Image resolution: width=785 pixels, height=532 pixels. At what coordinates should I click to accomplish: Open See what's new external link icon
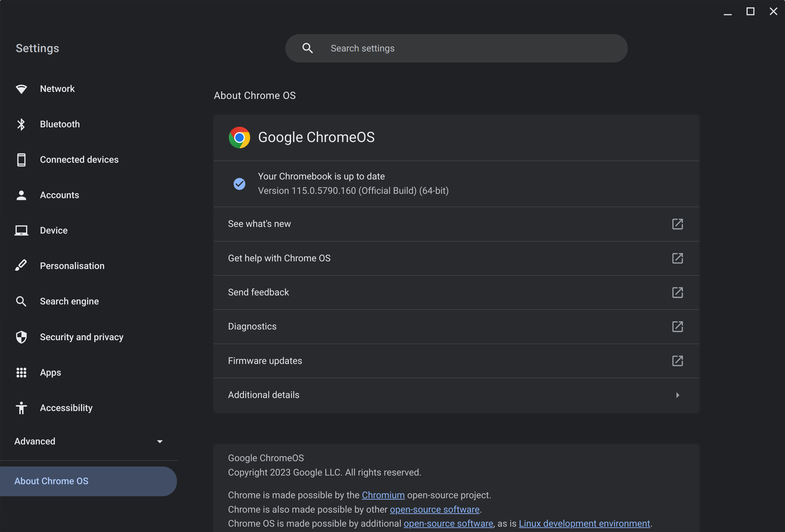click(x=677, y=224)
